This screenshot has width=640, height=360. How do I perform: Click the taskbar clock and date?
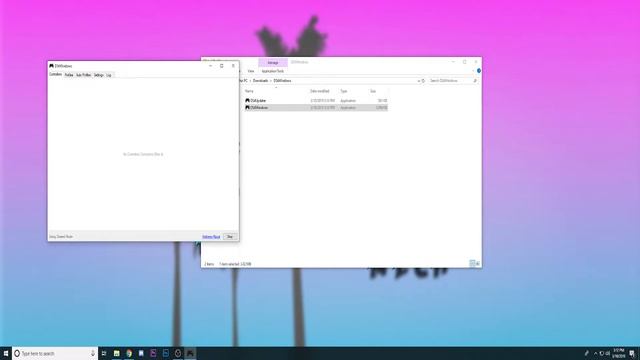click(x=619, y=353)
